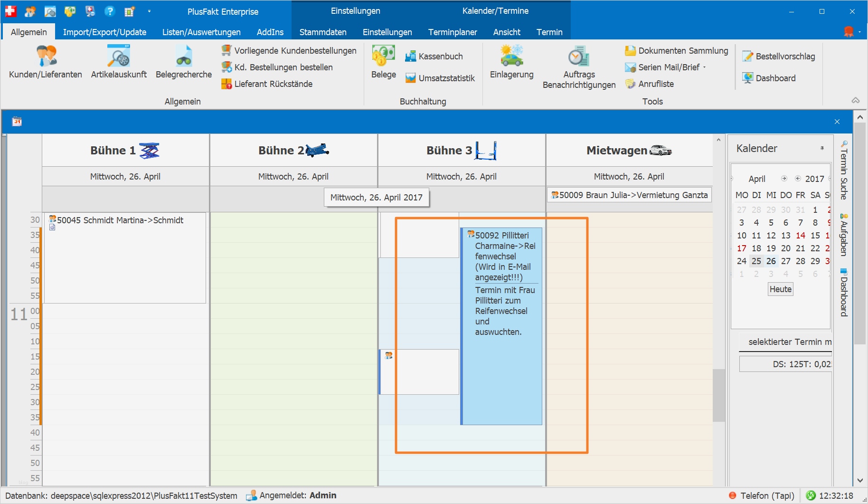Open the Terminplaner tab
Image resolution: width=868 pixels, height=504 pixels.
click(453, 32)
